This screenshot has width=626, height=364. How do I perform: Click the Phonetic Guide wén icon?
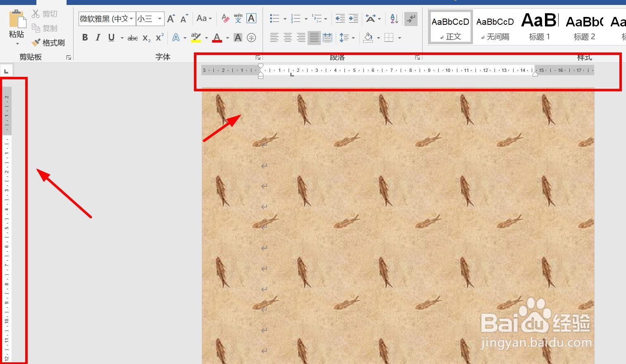coord(238,19)
